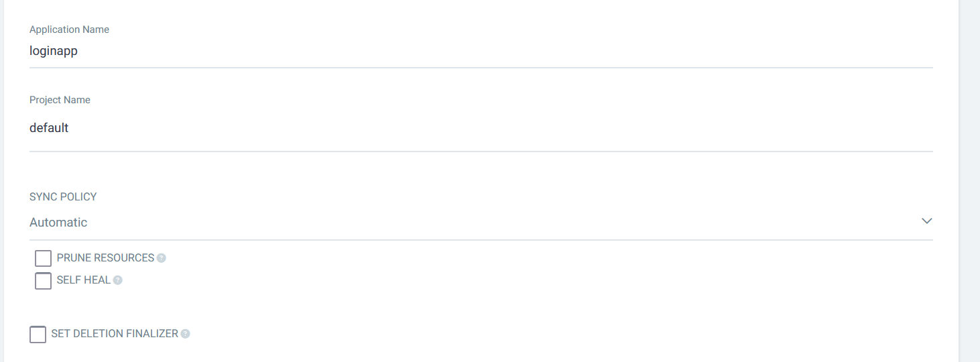Viewport: 980px width, 362px height.
Task: Click the Application Name label
Action: point(69,29)
